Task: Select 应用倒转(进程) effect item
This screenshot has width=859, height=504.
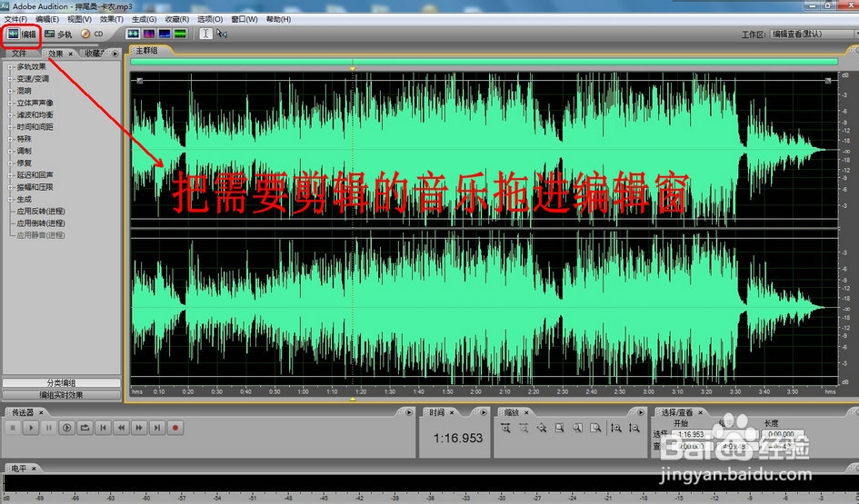Action: 41,223
